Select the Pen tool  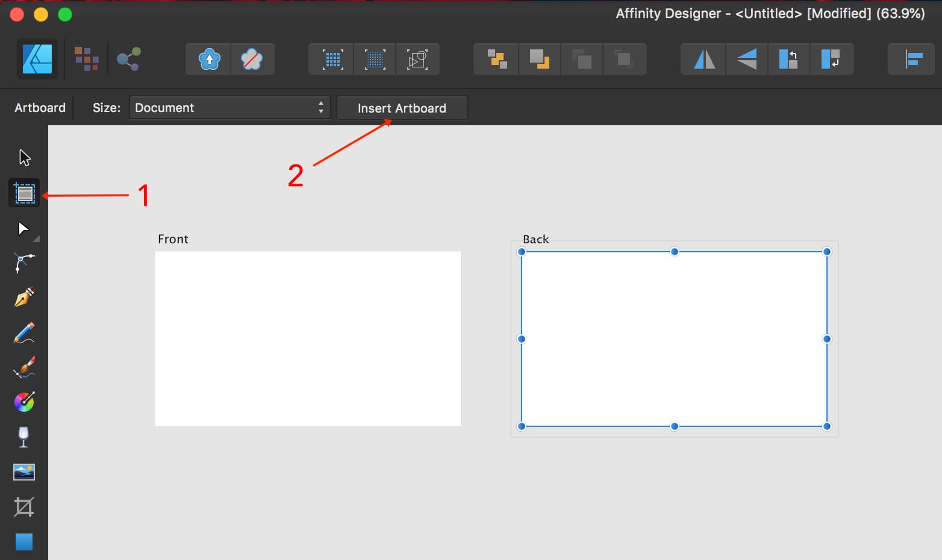click(x=24, y=297)
